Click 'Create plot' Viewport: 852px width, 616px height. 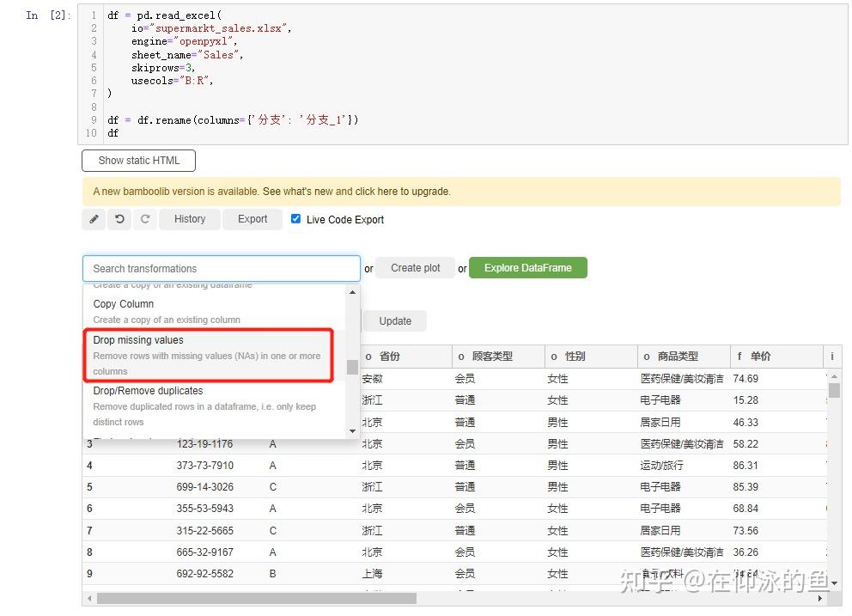click(415, 267)
